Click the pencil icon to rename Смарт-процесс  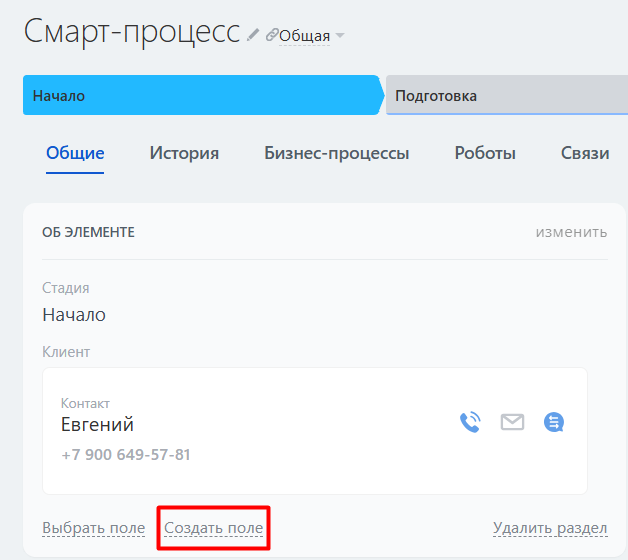pyautogui.click(x=253, y=34)
